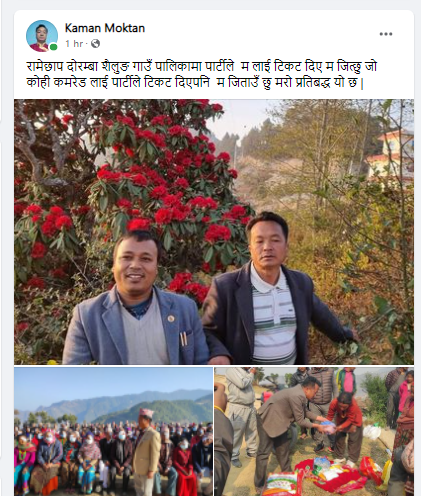Click the globe public audience icon
The width and height of the screenshot is (421, 496).
click(x=95, y=44)
